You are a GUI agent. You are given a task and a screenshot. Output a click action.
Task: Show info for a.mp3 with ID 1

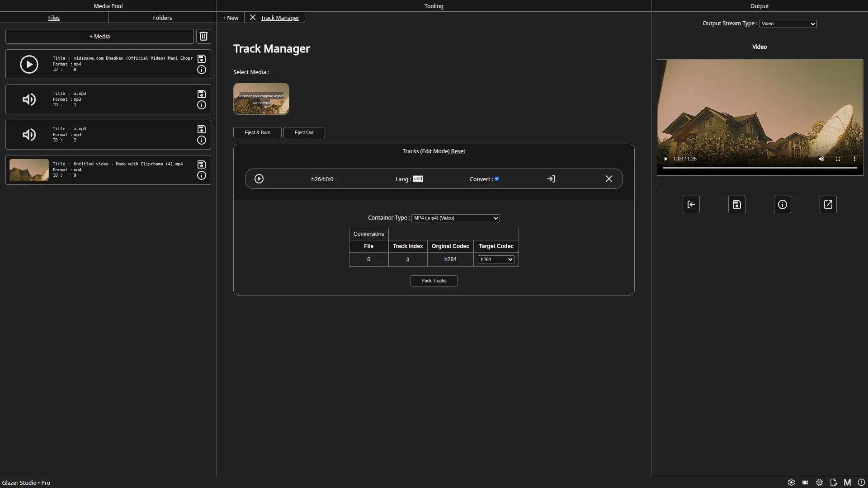pos(202,105)
